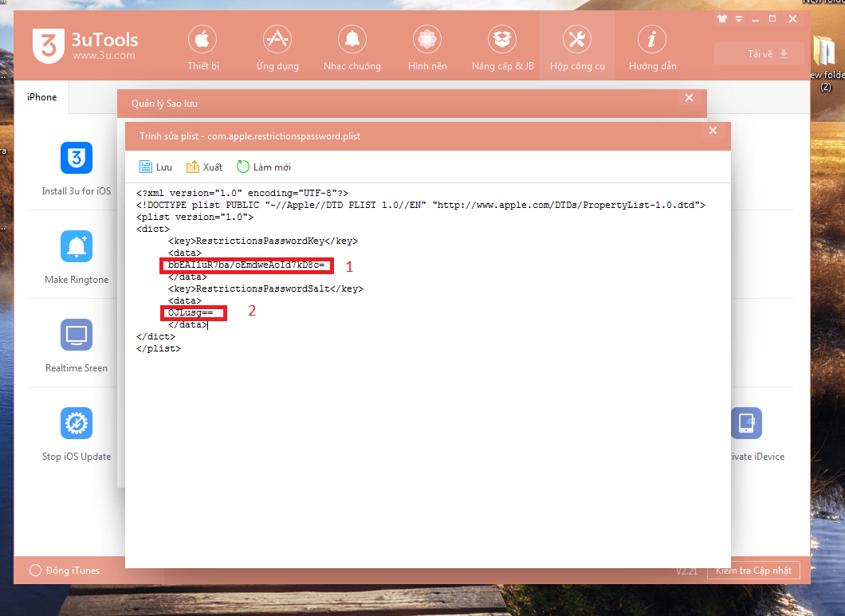The image size is (845, 616).
Task: Close the Quản lý Sao lưu dialog
Action: tap(689, 97)
